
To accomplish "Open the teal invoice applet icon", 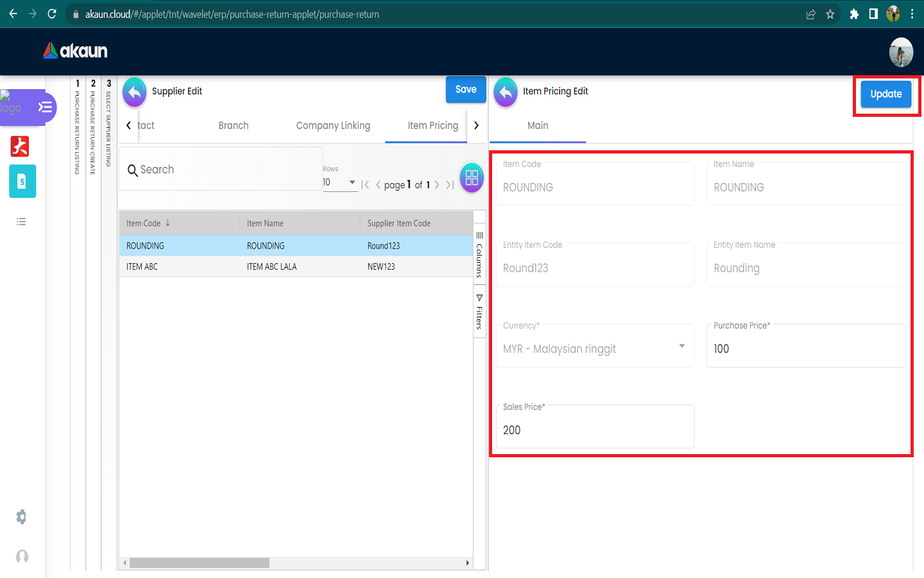I will tap(22, 182).
